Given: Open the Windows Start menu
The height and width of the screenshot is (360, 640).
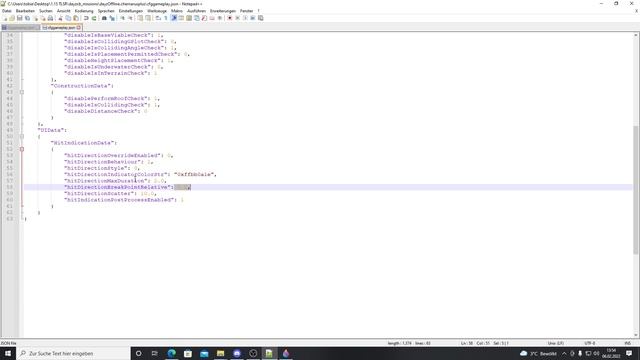Looking at the screenshot, I should click(x=7, y=353).
